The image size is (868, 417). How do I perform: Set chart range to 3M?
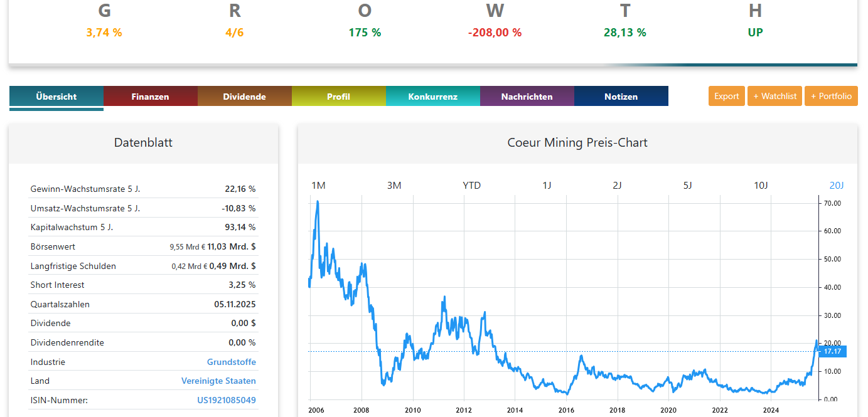(394, 185)
